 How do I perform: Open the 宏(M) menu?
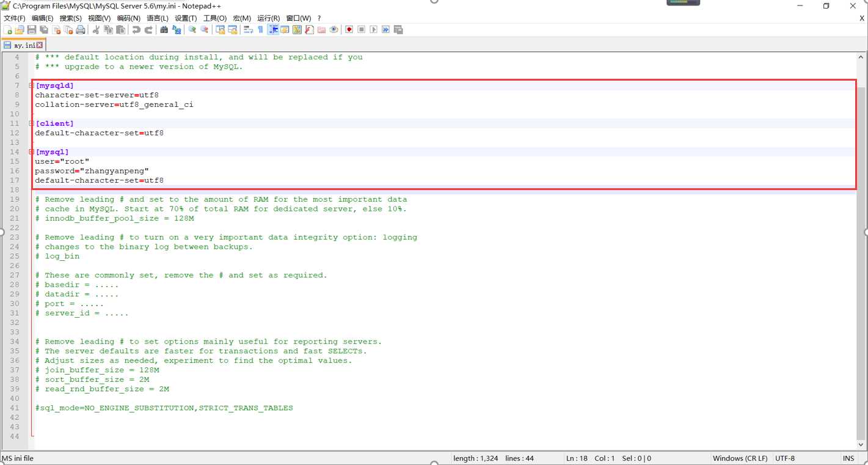tap(242, 18)
